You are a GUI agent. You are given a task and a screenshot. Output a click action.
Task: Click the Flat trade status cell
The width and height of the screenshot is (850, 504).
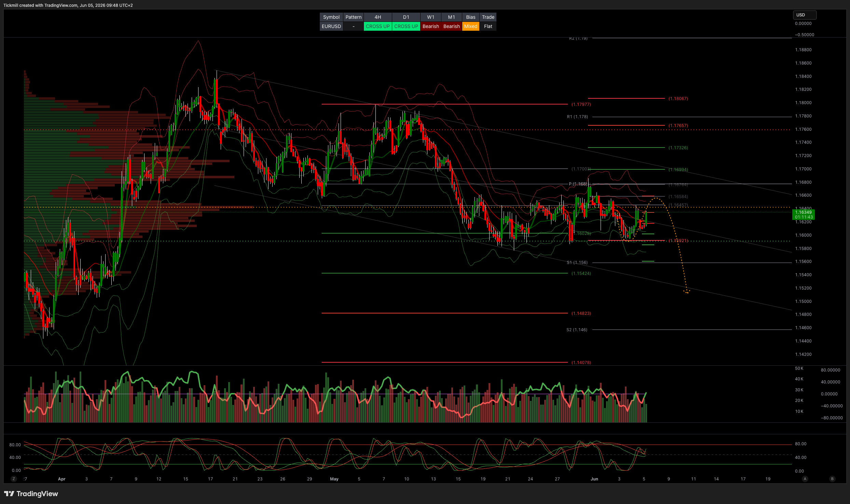[x=488, y=26]
